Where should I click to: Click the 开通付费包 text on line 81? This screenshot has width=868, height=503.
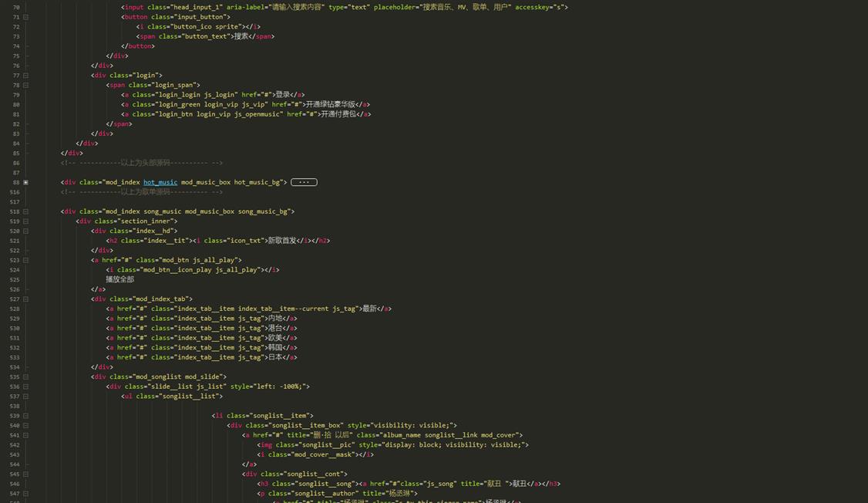click(x=338, y=114)
